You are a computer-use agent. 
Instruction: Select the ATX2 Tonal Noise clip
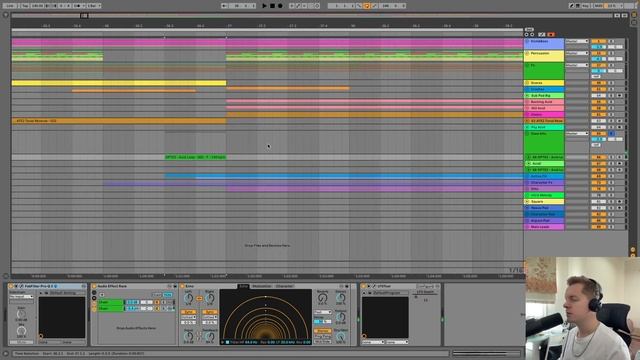click(118, 121)
